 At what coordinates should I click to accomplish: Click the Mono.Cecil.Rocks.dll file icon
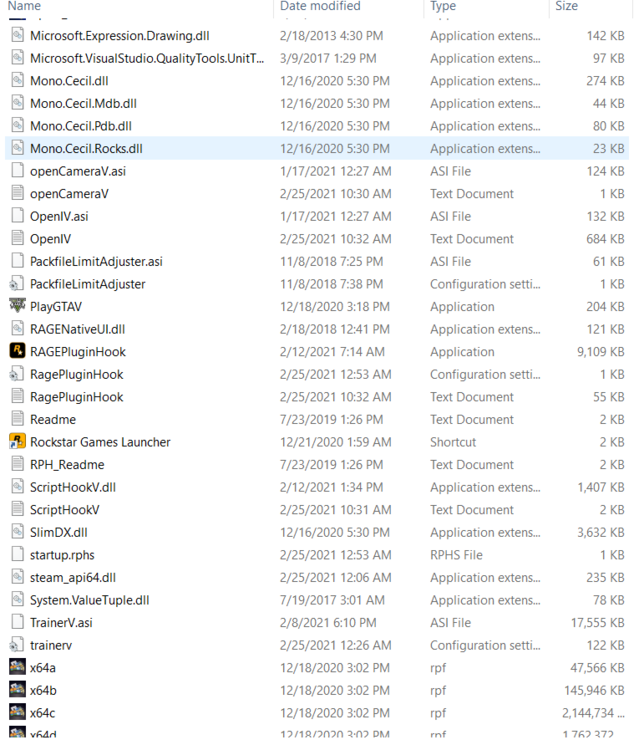pyautogui.click(x=18, y=148)
